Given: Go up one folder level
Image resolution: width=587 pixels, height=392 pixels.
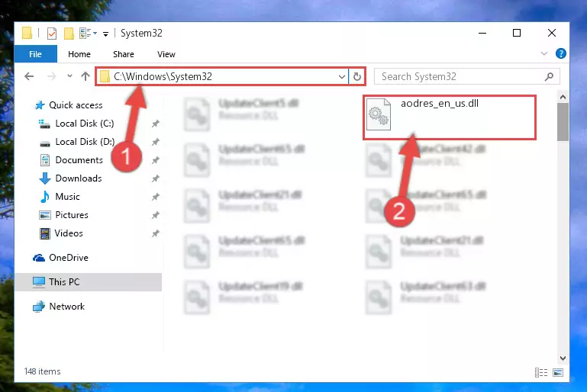Looking at the screenshot, I should (x=85, y=76).
